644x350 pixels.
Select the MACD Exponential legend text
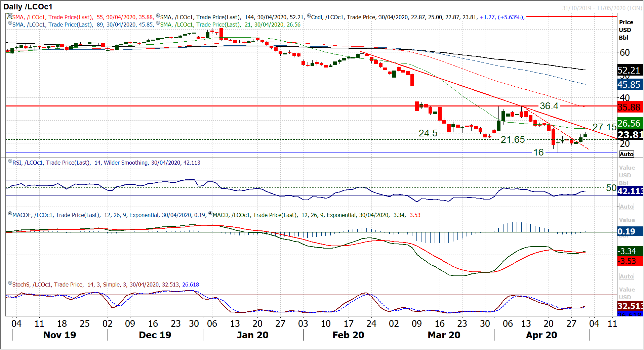(317, 215)
